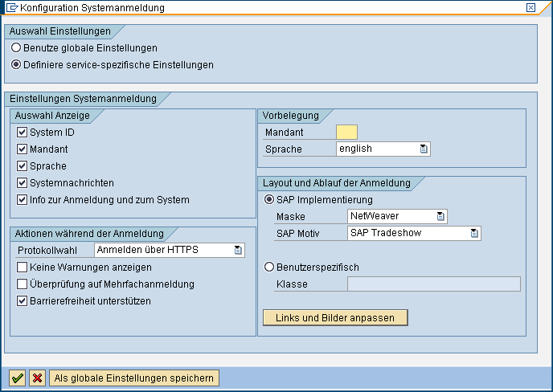This screenshot has height=392, width=553.
Task: Click the Maske label
Action: click(291, 216)
